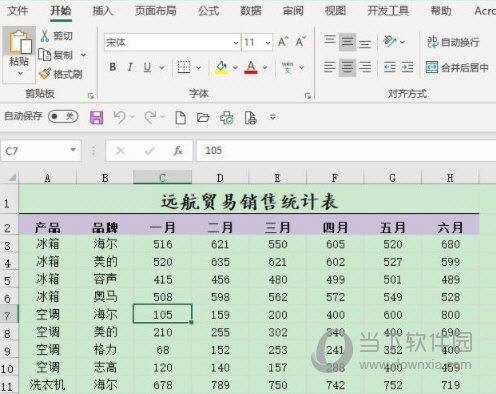
Task: Open the clipboard pane launcher
Action: 90,96
